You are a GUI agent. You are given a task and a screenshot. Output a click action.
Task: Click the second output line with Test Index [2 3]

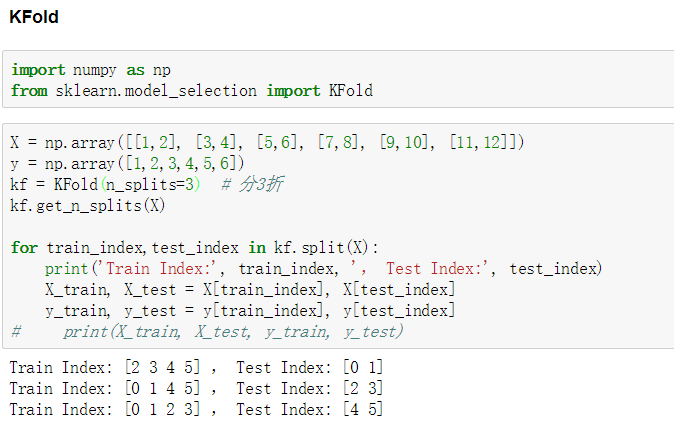(x=196, y=389)
